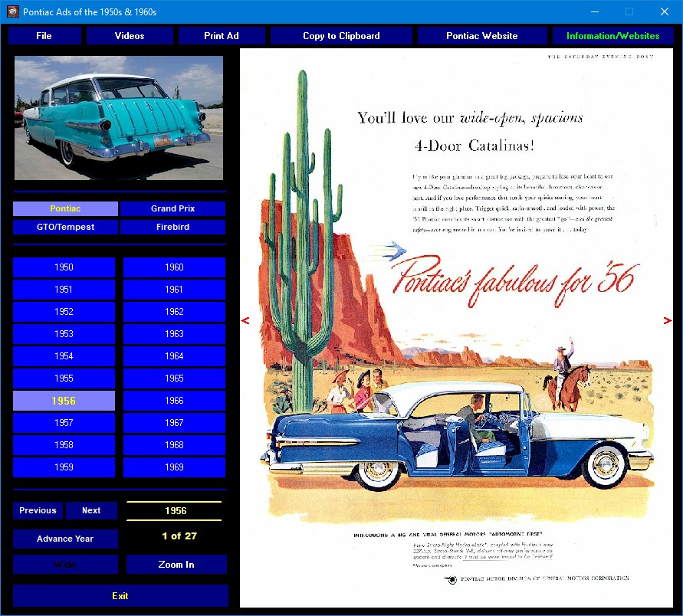683x616 pixels.
Task: Choose year 1953
Action: (x=64, y=334)
